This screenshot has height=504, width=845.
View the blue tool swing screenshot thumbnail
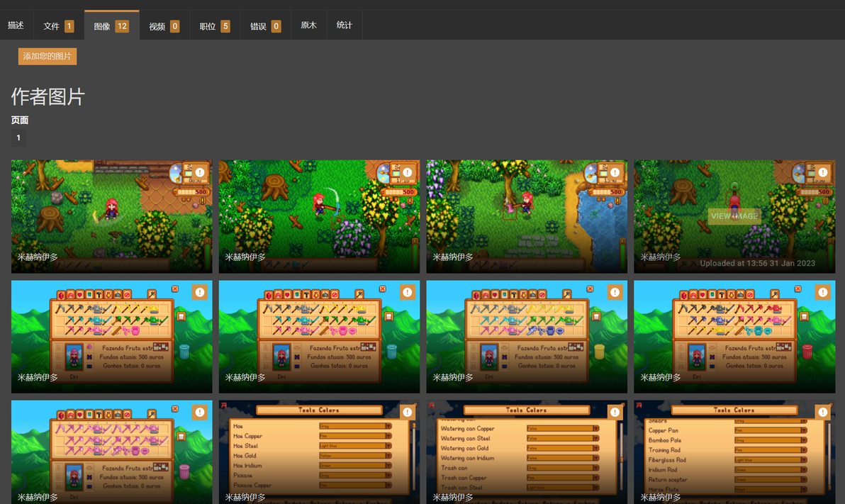tap(319, 216)
